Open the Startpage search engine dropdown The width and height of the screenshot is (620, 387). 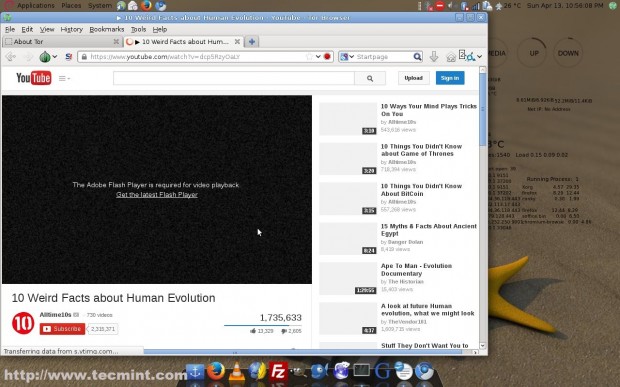click(347, 57)
